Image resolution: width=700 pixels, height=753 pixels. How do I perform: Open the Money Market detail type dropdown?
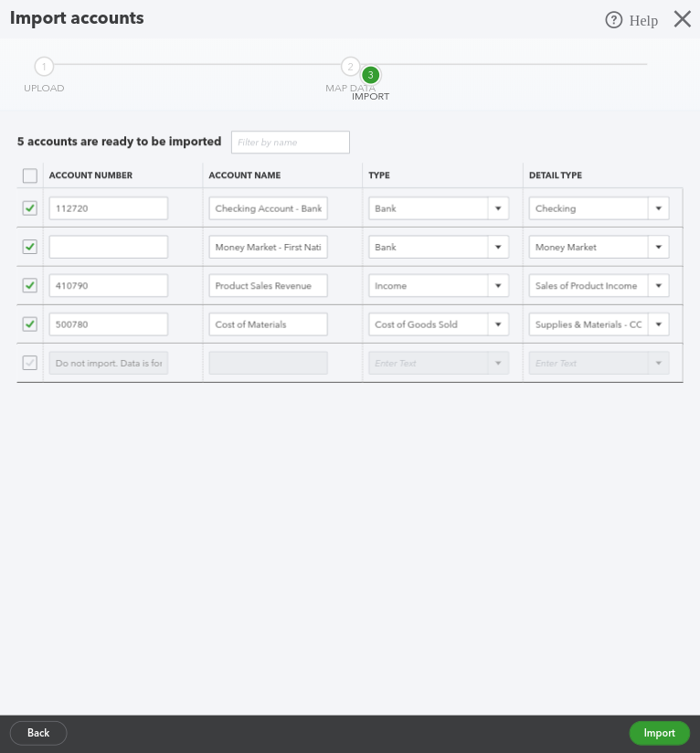coord(659,247)
